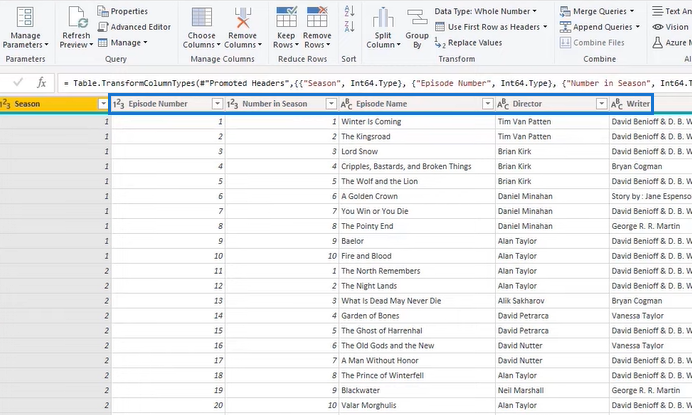Select the 'Alik Sakharov' director cell
692x415 pixels.
coord(552,301)
